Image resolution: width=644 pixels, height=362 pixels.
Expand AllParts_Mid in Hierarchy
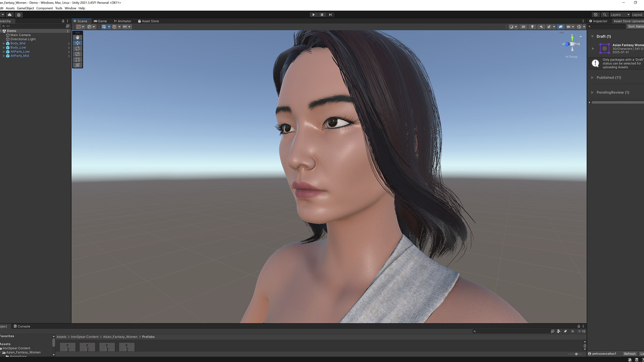point(3,56)
